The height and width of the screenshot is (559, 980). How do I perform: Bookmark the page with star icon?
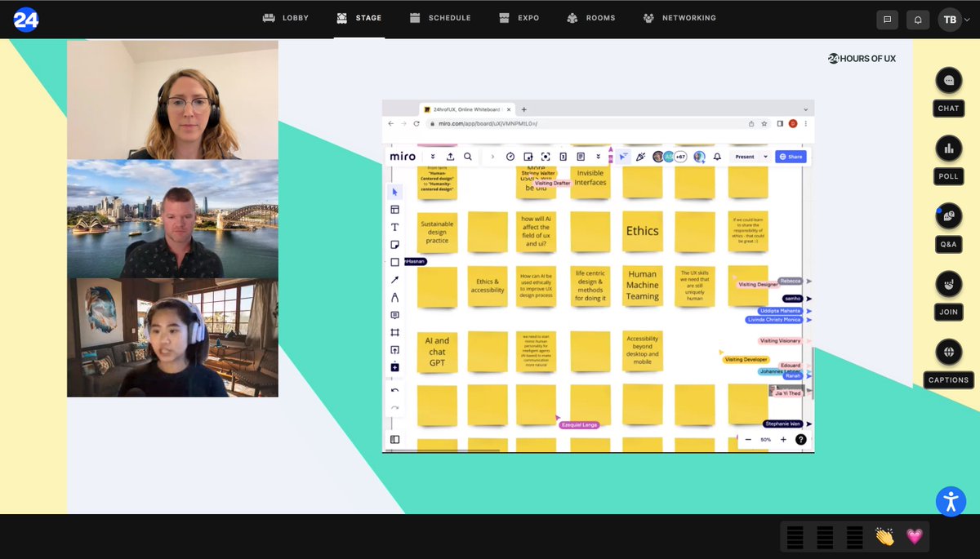click(x=764, y=123)
